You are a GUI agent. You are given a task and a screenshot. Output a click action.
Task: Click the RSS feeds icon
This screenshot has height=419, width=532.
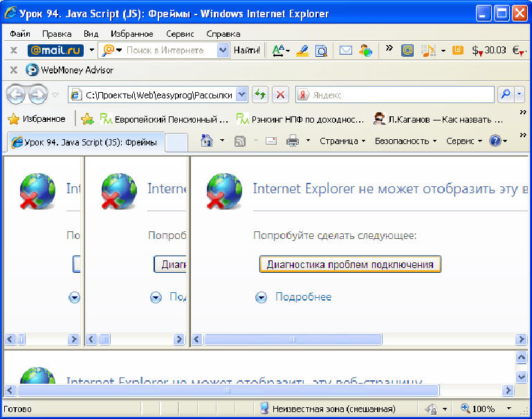(x=240, y=141)
